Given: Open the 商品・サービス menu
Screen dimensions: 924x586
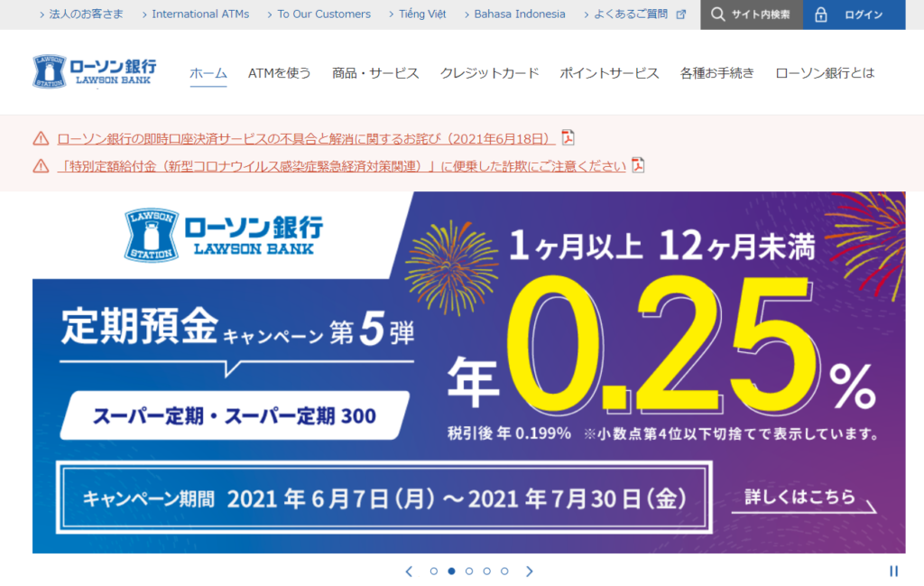Looking at the screenshot, I should [375, 73].
